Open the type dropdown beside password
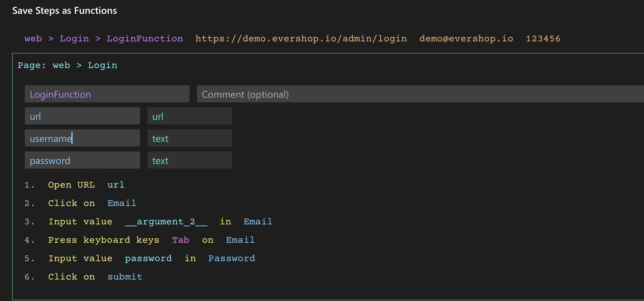 click(x=189, y=160)
